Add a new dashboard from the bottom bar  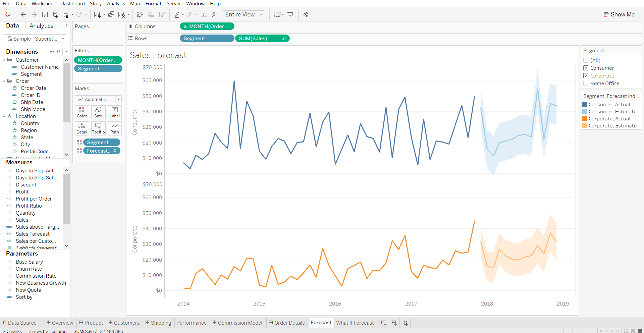tap(394, 323)
